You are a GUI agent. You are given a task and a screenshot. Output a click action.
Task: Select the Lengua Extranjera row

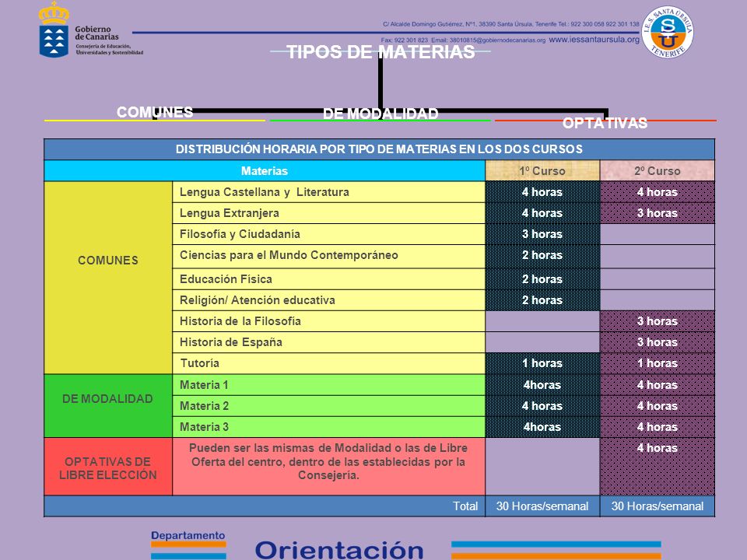[328, 213]
